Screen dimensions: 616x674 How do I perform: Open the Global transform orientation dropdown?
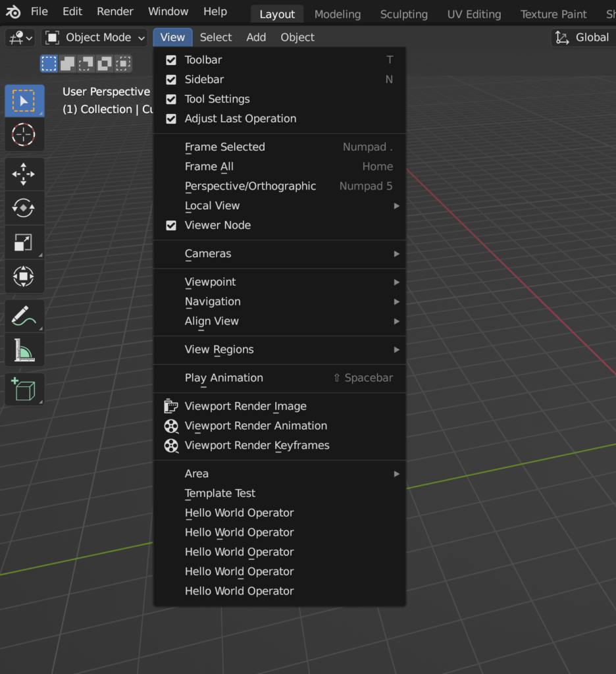point(582,38)
